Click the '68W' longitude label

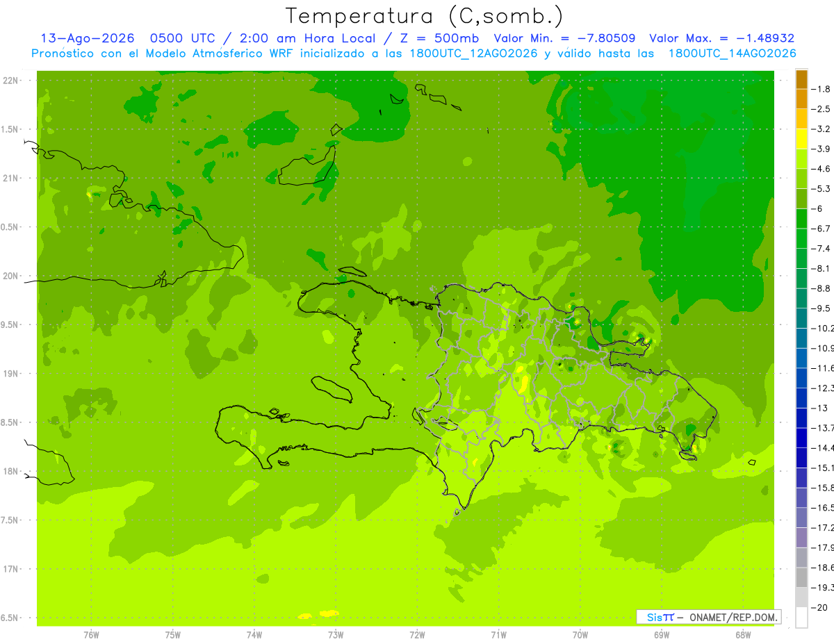(x=743, y=635)
